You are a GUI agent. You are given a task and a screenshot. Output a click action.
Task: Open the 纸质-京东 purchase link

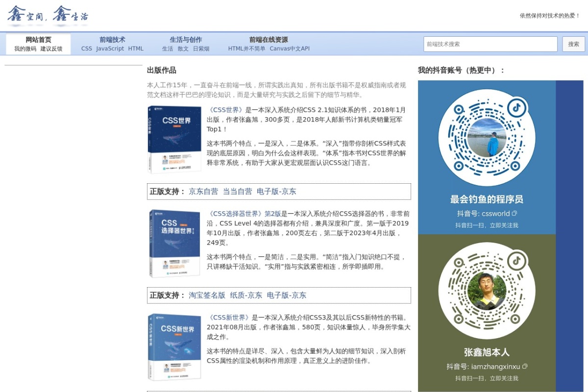click(x=246, y=295)
